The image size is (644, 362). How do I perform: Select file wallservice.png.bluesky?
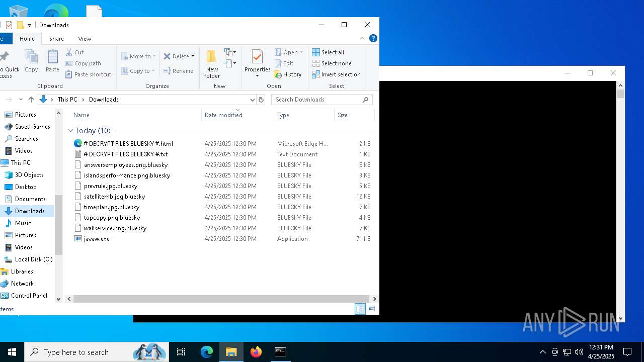(x=115, y=228)
